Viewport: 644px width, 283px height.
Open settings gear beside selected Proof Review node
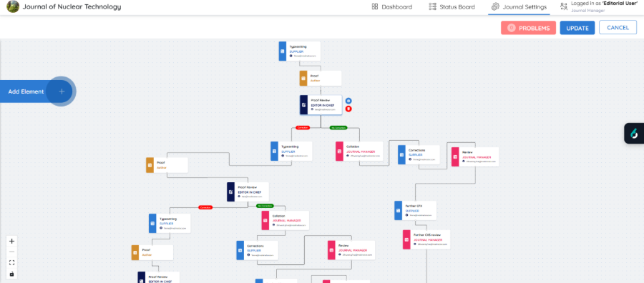[348, 101]
